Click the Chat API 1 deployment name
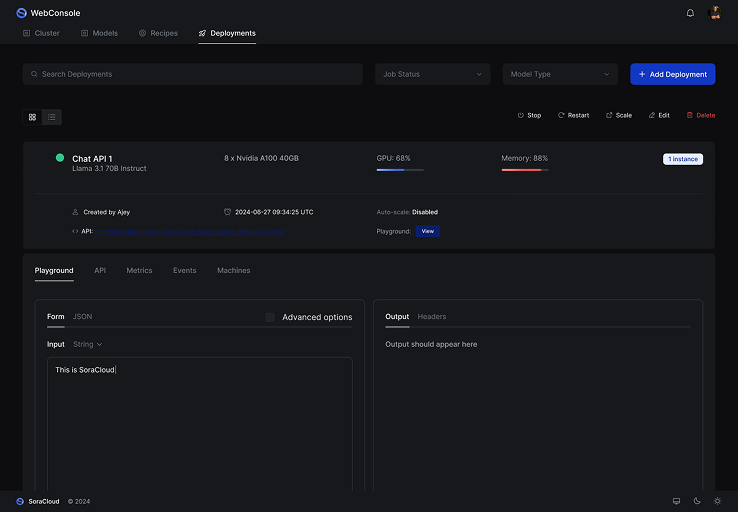Screen dimensions: 738x512 pyautogui.click(x=92, y=159)
